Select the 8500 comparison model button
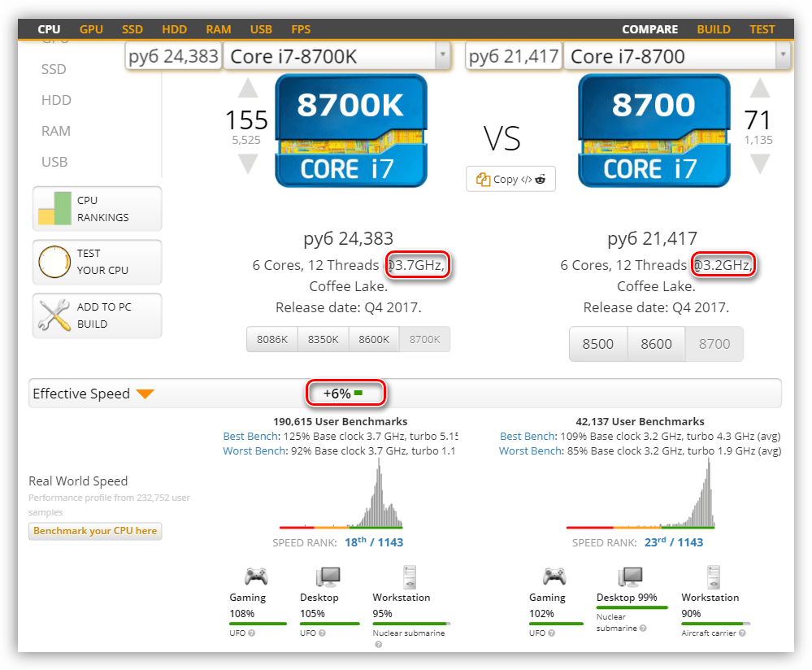Viewport: 812px width, 670px height. [598, 344]
